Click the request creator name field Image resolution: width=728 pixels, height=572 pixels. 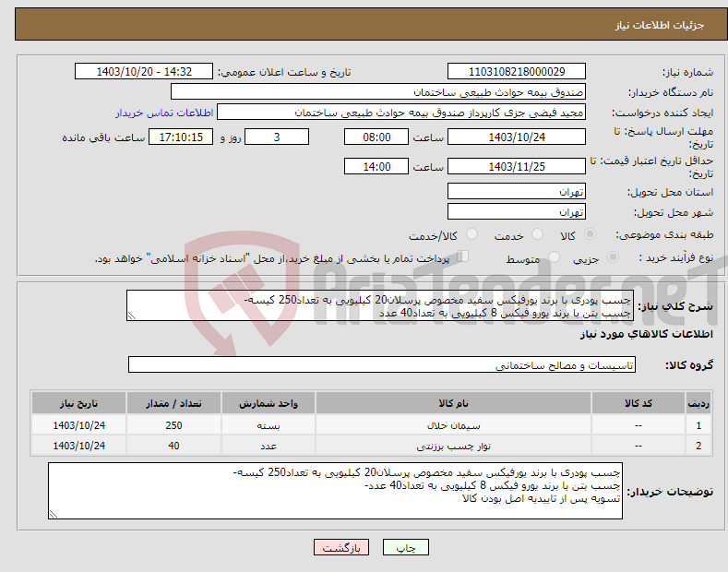401,113
